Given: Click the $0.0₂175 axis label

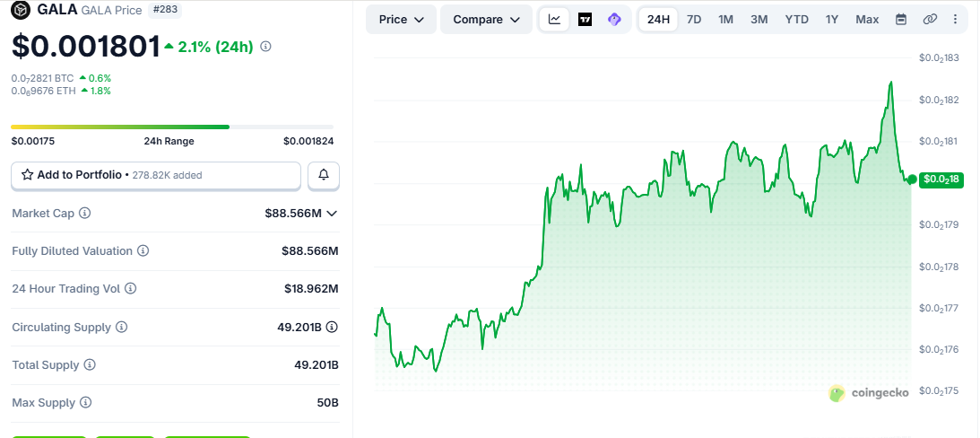Looking at the screenshot, I should [939, 391].
